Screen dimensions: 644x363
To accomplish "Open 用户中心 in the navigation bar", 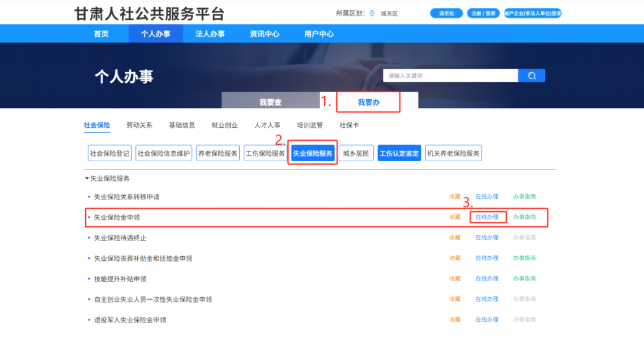I will click(318, 33).
